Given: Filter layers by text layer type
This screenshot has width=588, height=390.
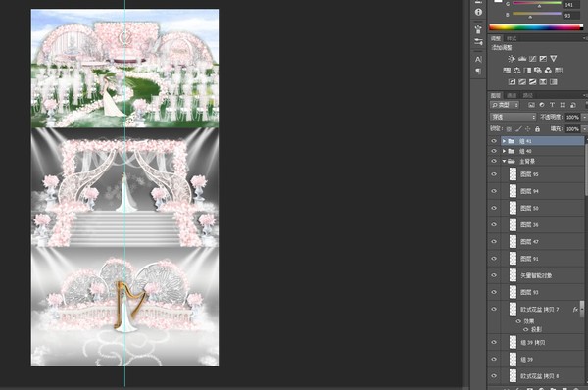Looking at the screenshot, I should tap(552, 105).
